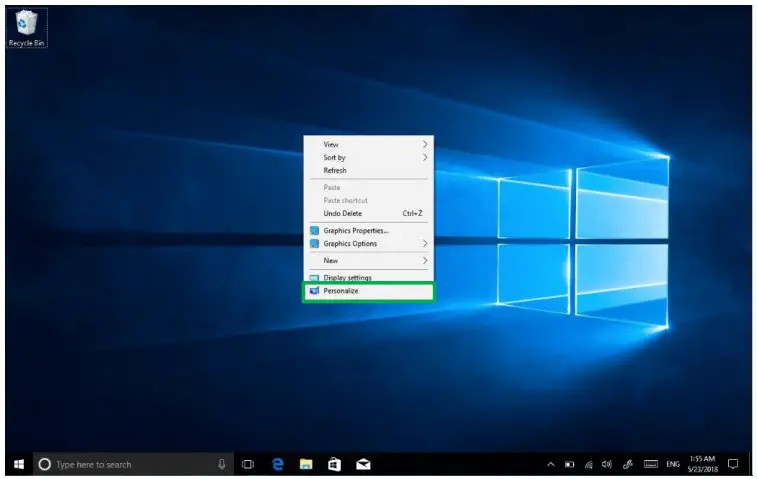This screenshot has height=479, width=757.
Task: Open the Recycle Bin desktop icon
Action: pos(27,28)
